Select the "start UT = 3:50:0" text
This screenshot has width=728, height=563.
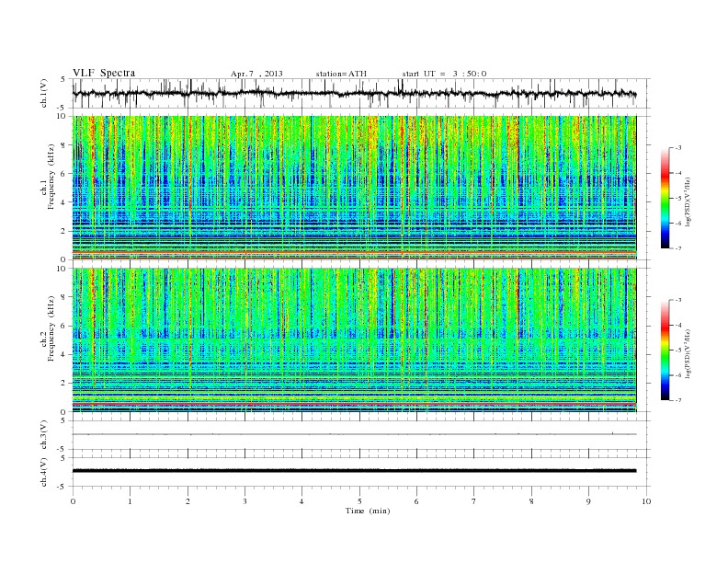(x=444, y=74)
